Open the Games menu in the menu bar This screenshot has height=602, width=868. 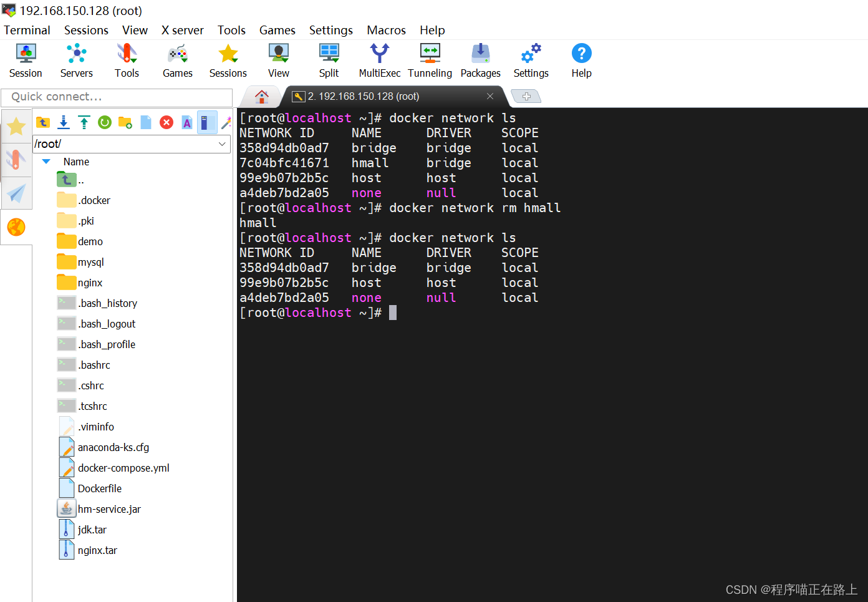[277, 30]
